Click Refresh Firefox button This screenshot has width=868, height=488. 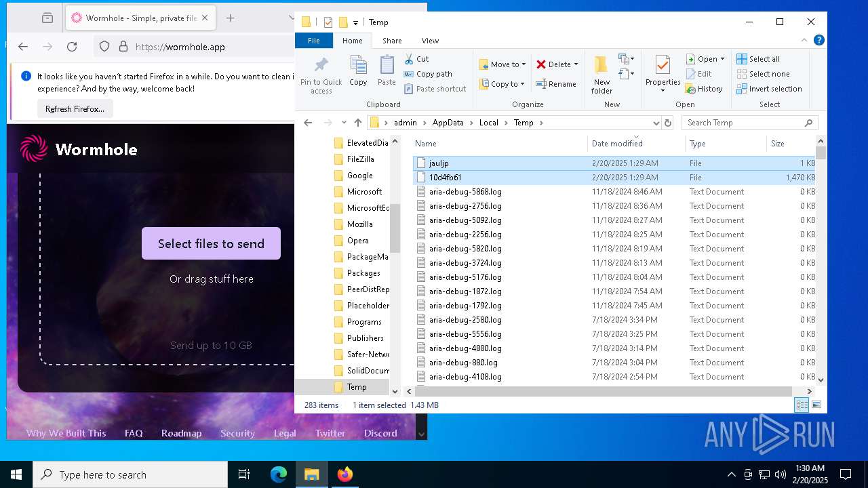pos(75,109)
